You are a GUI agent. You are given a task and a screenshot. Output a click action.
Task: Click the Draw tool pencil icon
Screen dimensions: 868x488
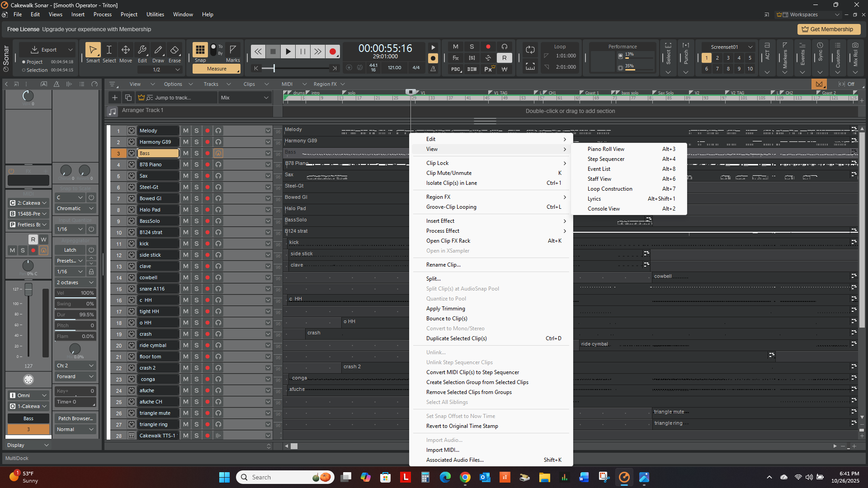pos(158,50)
